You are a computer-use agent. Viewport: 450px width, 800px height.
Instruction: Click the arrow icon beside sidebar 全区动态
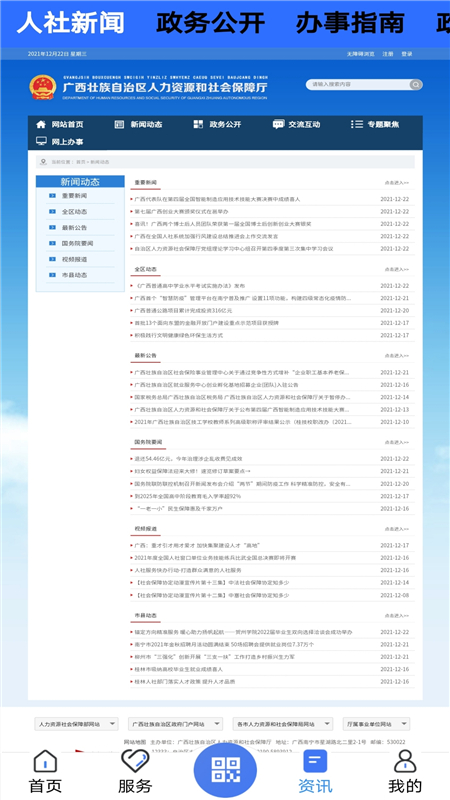coord(52,211)
